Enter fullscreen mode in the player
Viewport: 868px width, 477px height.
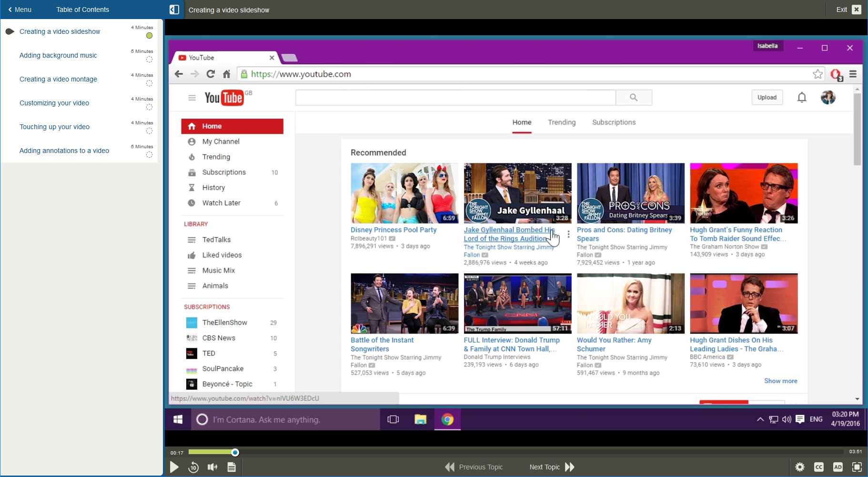point(856,467)
